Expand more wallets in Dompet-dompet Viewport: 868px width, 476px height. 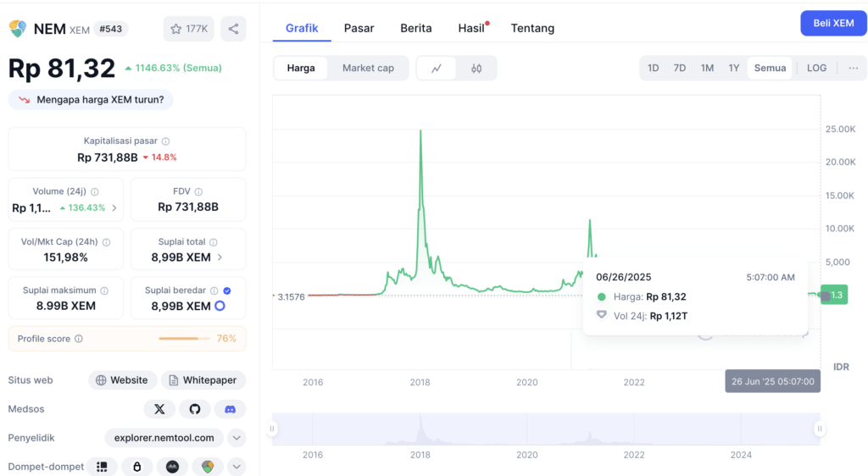[236, 467]
